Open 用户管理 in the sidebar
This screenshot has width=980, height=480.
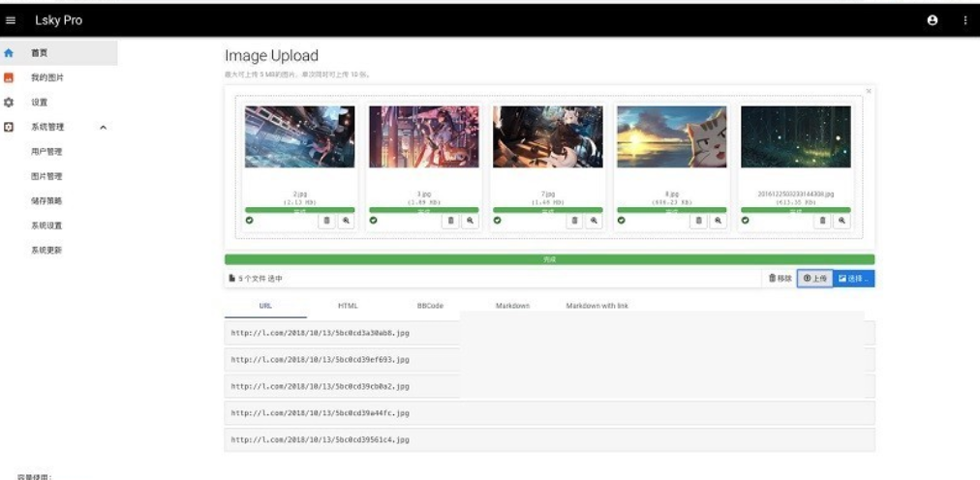pos(46,152)
